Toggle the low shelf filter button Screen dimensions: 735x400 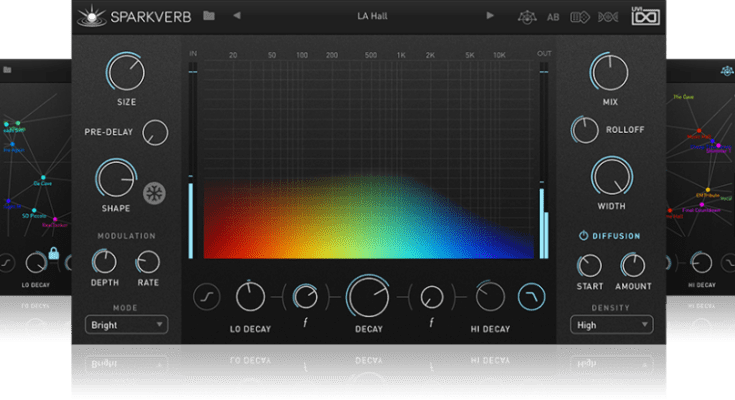[206, 296]
